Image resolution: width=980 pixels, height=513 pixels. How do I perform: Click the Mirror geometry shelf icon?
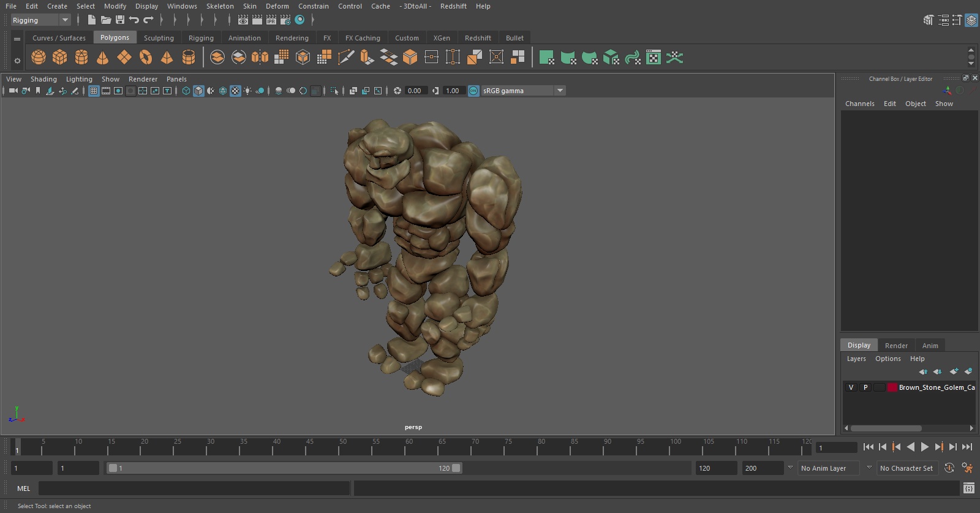260,58
